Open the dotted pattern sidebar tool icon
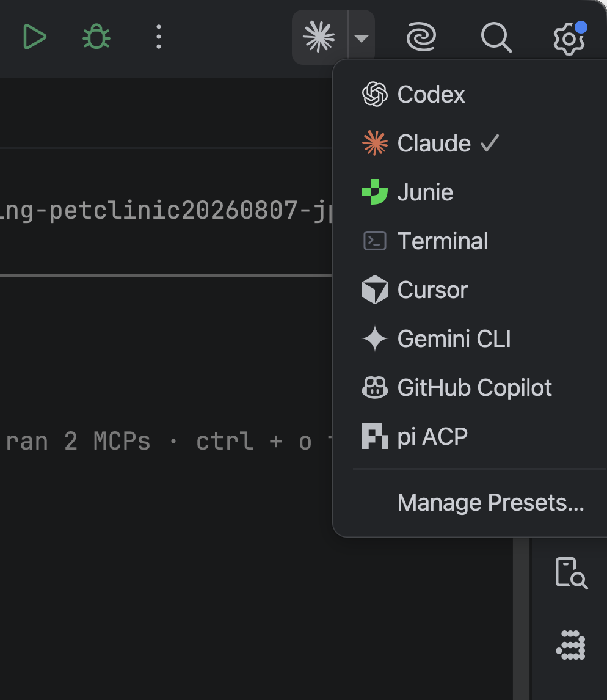This screenshot has width=607, height=700. (571, 645)
